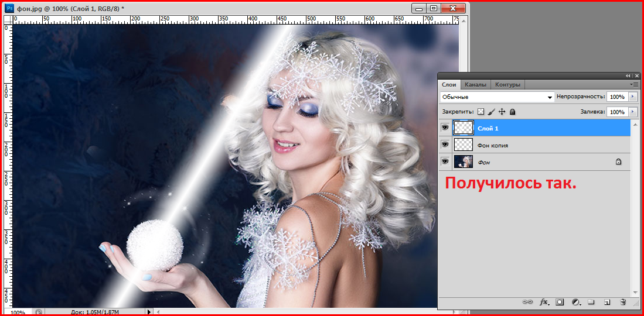Viewport: 644px width, 316px height.
Task: Click the lock icon on Фон layer
Action: point(618,162)
